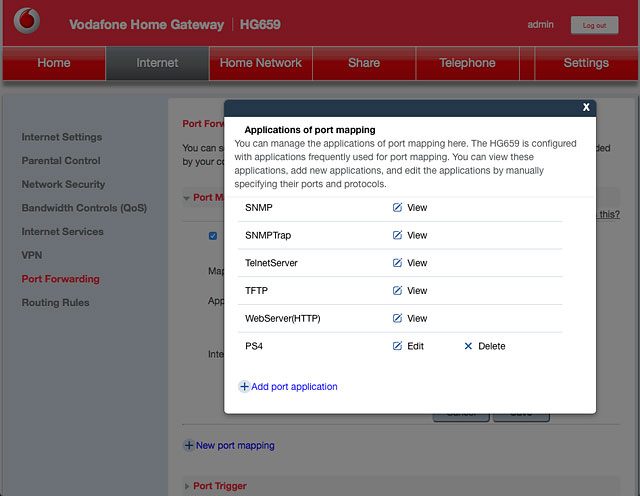Open Network Security in the sidebar
This screenshot has width=640, height=496.
pos(63,185)
